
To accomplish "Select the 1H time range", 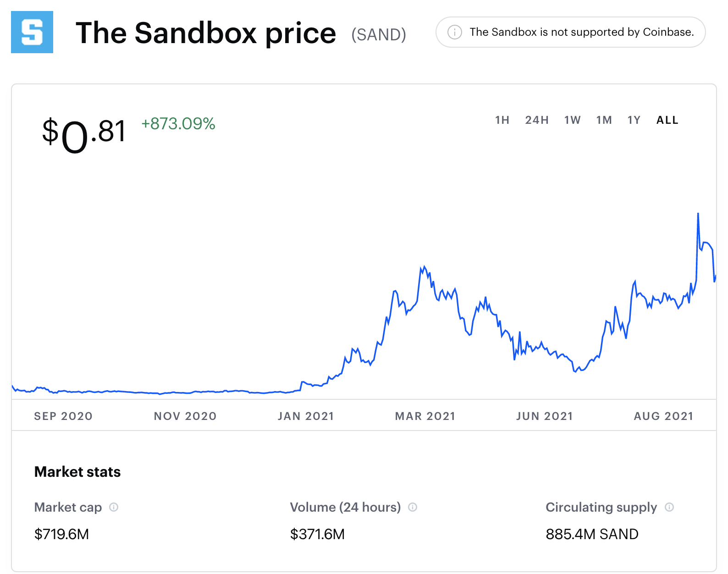I will 502,120.
